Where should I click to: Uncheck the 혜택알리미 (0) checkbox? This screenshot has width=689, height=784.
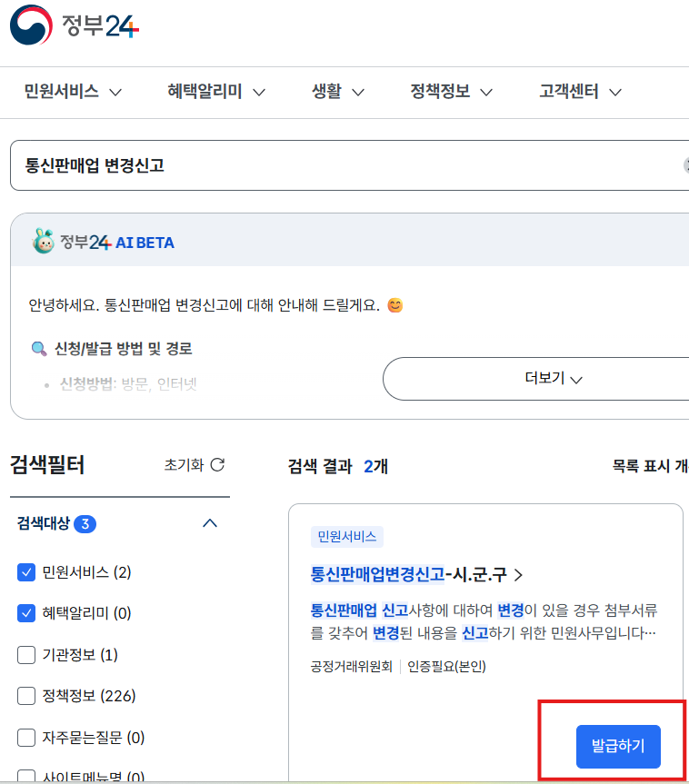(x=26, y=613)
